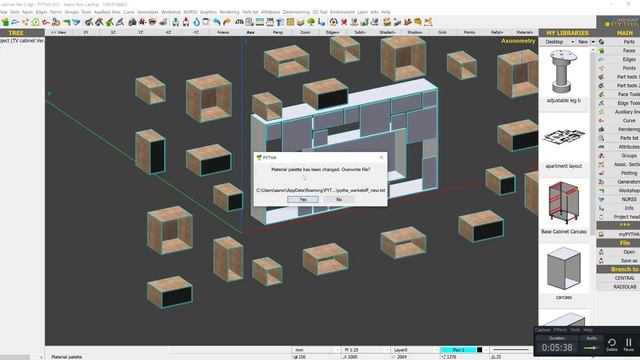
Task: Toggle Material display mode
Action: point(524,32)
